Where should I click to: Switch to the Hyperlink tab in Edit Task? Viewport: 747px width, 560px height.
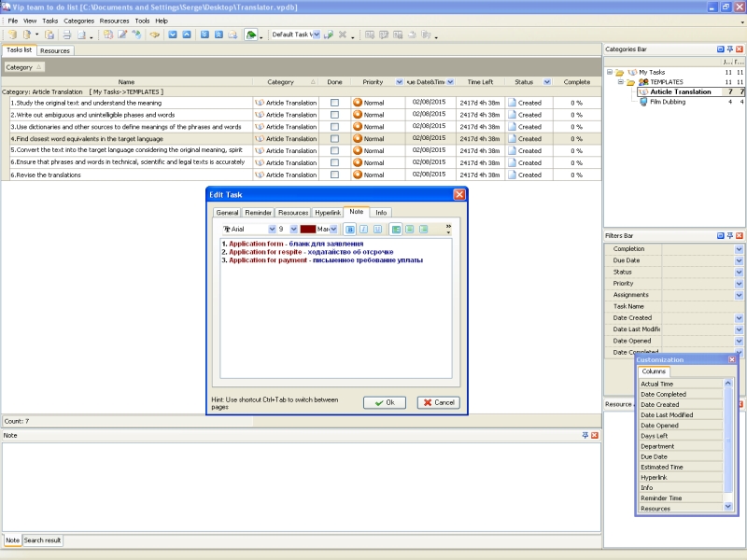[327, 213]
